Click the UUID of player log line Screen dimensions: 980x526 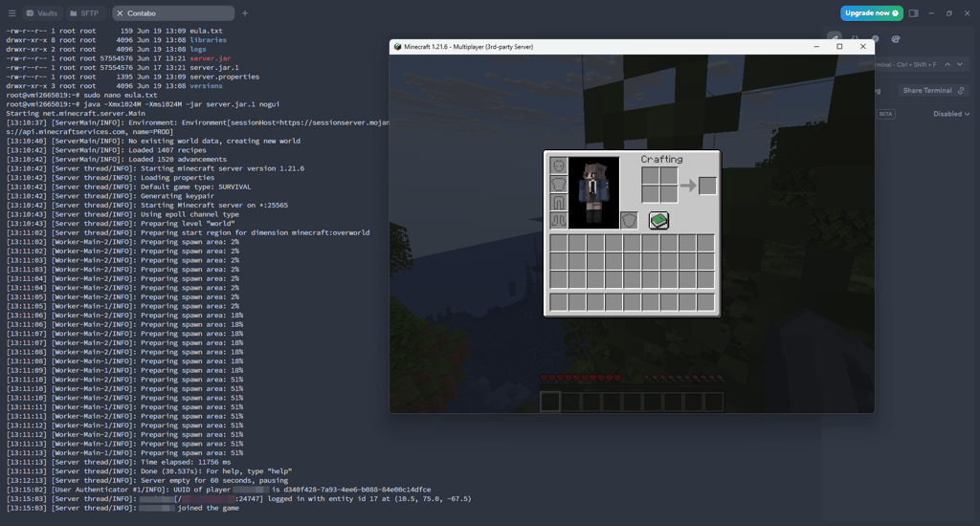click(219, 490)
